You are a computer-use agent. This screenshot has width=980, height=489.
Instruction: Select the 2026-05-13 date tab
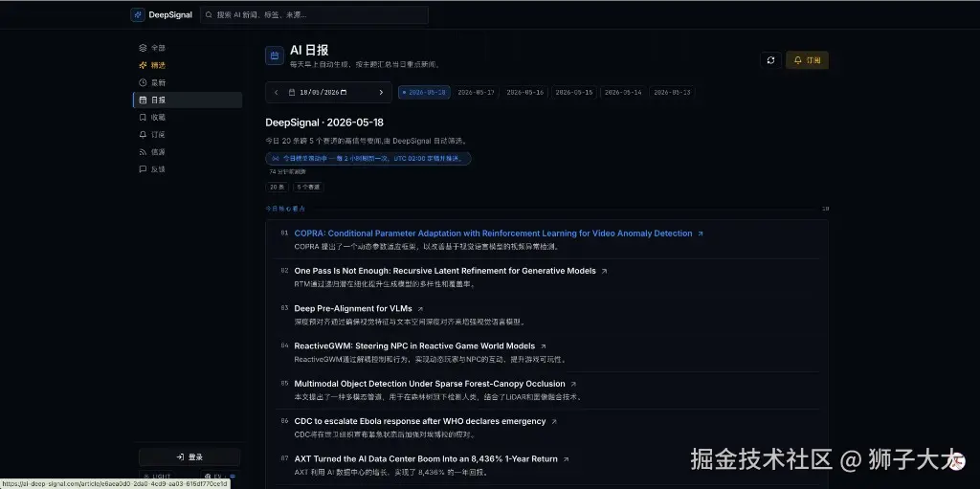[x=673, y=93]
